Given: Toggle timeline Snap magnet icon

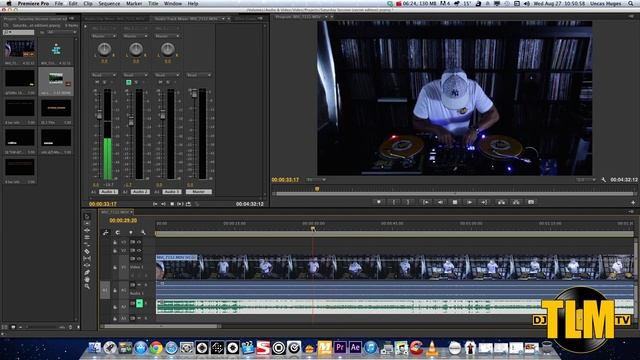Looking at the screenshot, I should tap(118, 232).
